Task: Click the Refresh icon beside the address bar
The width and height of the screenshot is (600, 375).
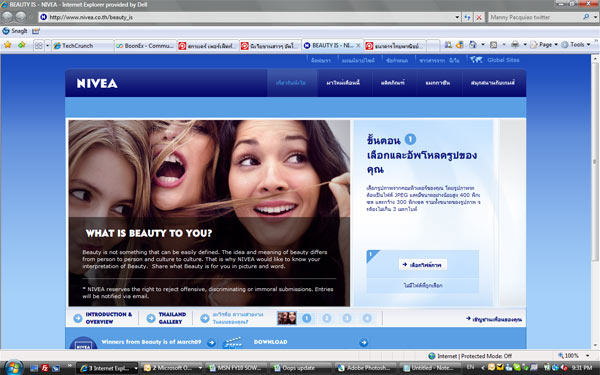Action: (x=467, y=17)
